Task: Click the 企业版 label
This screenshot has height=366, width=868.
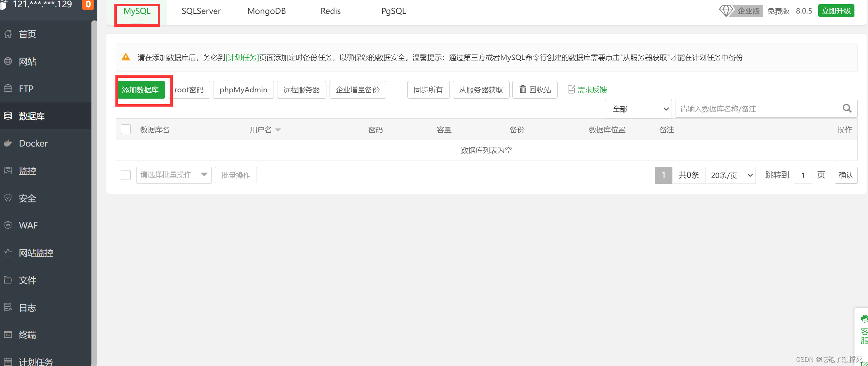Action: pos(749,11)
